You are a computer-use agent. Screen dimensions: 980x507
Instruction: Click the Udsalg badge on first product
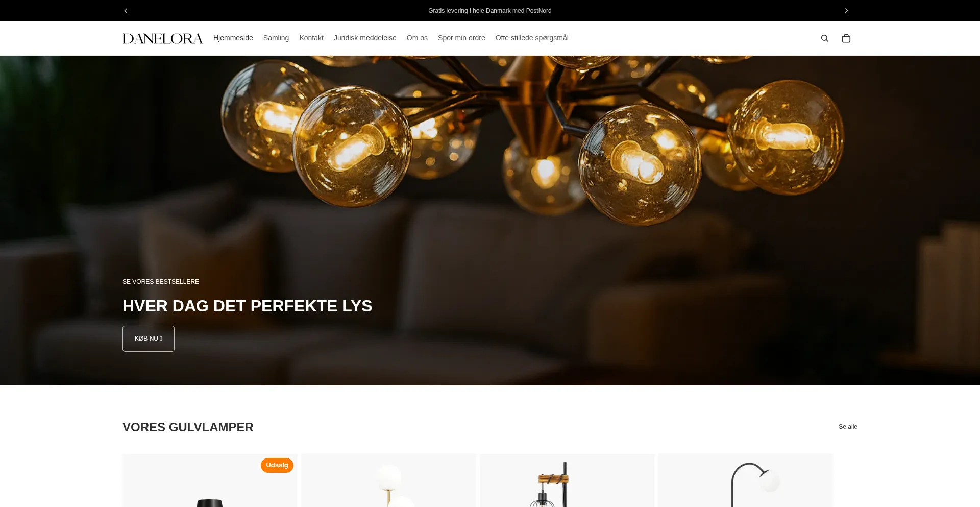tap(277, 465)
